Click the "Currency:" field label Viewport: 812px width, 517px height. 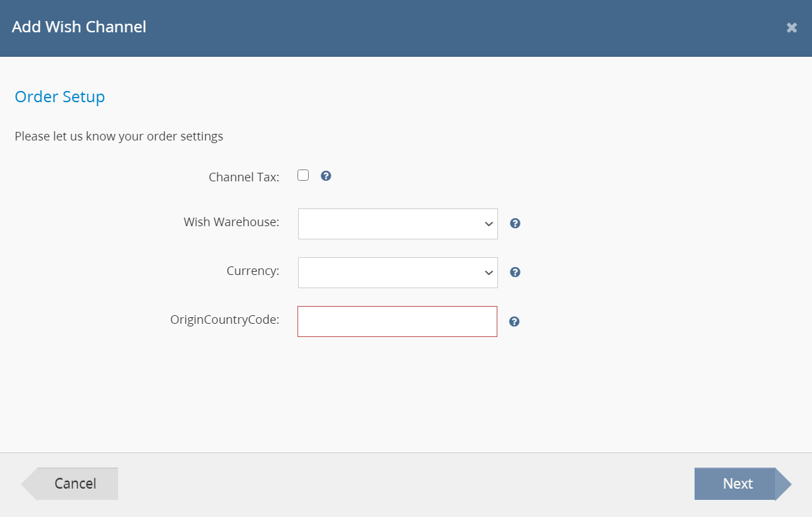pos(253,271)
